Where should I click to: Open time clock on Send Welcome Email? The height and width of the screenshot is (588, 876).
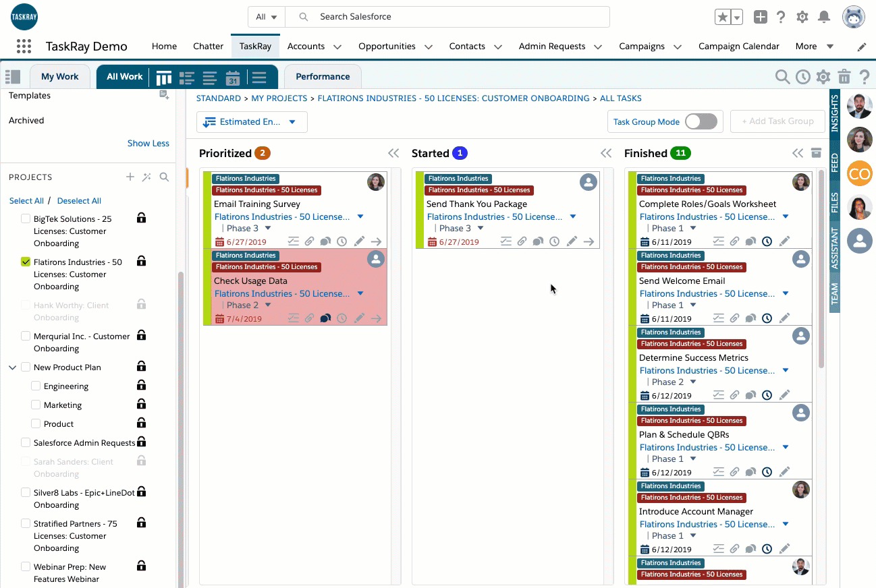(x=767, y=318)
